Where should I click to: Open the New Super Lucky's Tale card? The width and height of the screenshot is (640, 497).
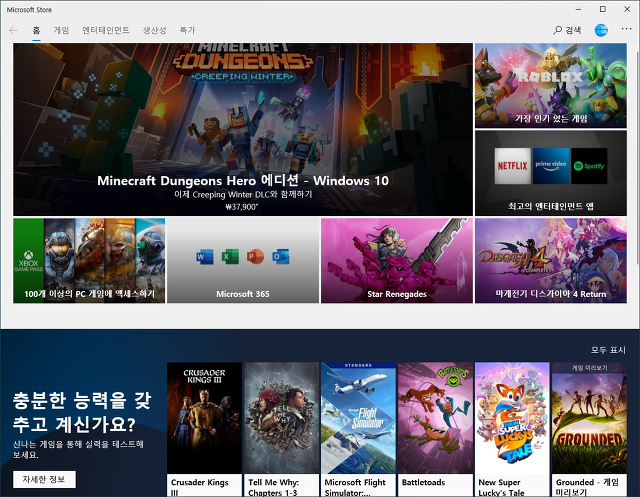click(x=512, y=429)
